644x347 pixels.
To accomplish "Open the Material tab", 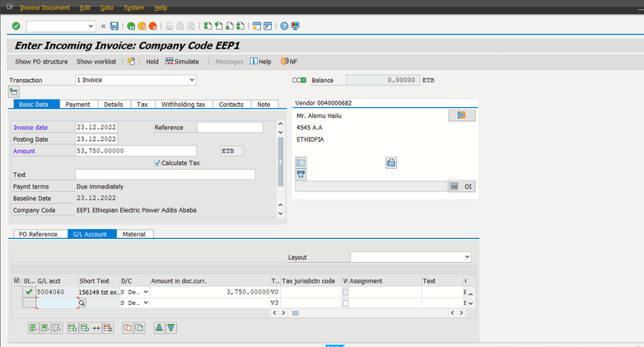I will [134, 234].
